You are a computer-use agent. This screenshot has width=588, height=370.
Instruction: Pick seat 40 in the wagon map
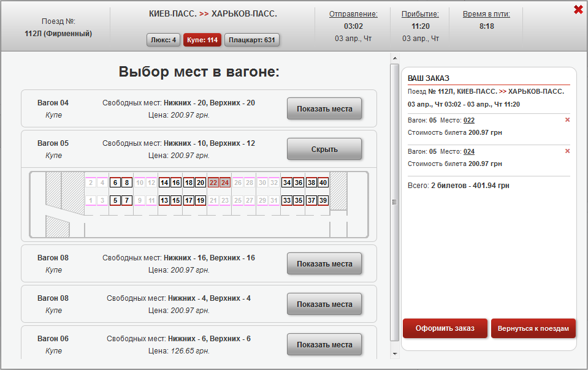coord(323,183)
